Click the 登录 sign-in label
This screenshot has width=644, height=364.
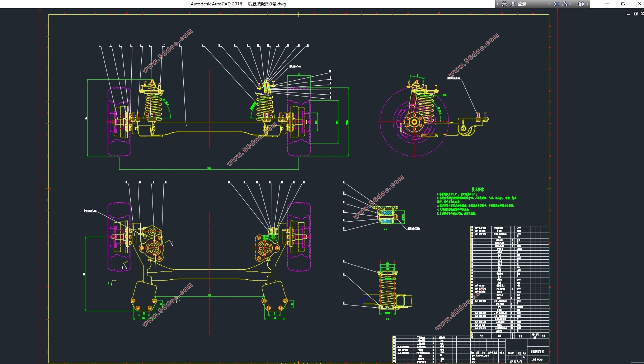point(522,4)
